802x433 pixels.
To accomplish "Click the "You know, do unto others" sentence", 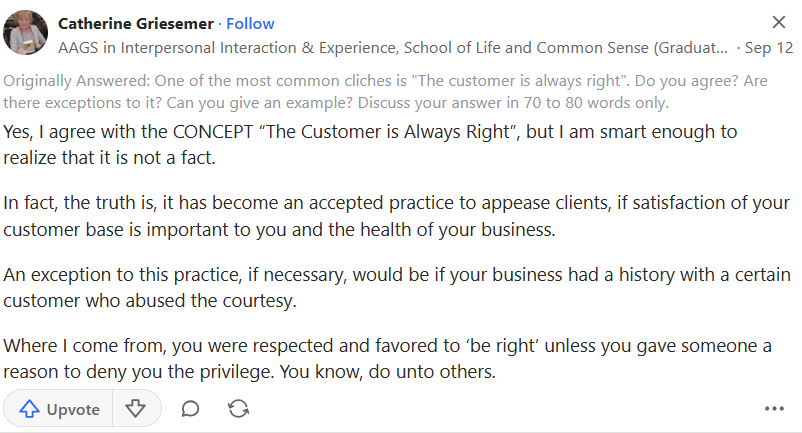I will click(388, 372).
